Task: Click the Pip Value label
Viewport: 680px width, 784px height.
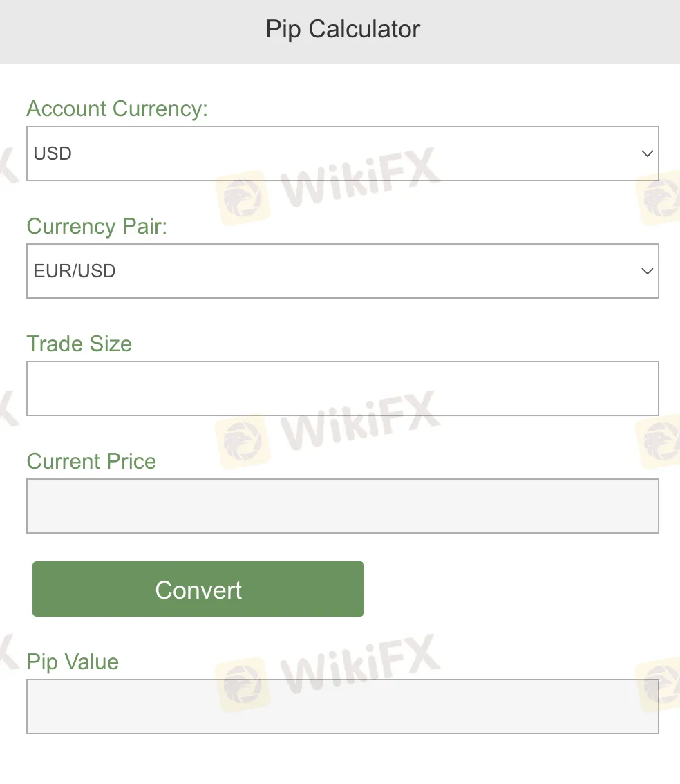Action: pyautogui.click(x=73, y=662)
